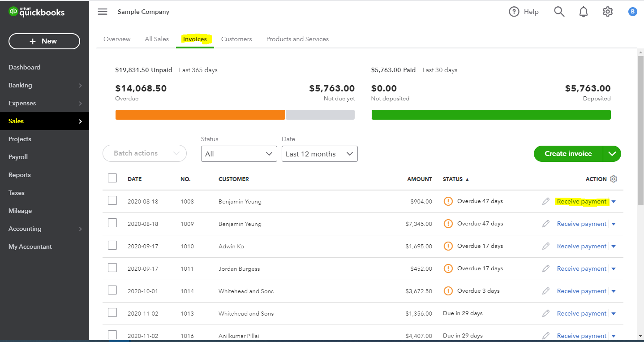Click the orange Overdue progress bar

click(200, 115)
